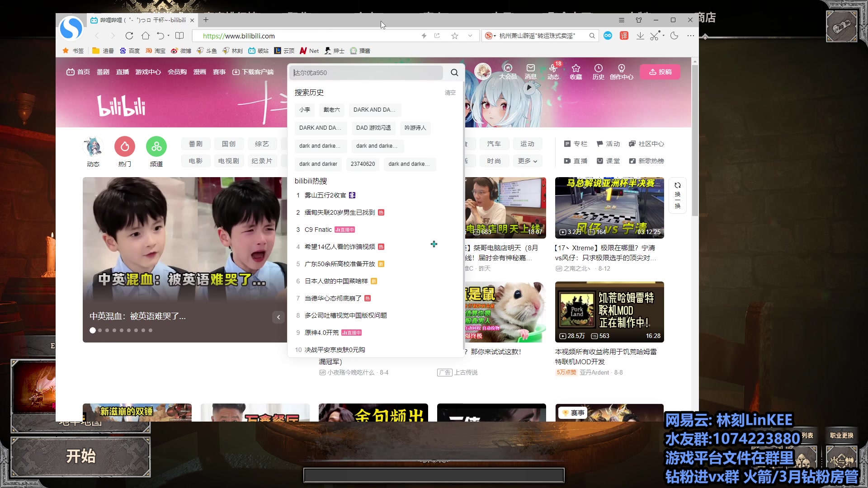Click the scissors screenshot tool icon

(655, 36)
